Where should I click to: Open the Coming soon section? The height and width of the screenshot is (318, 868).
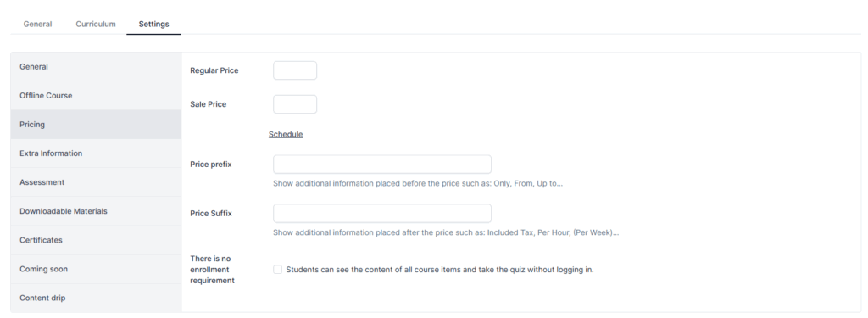(96, 270)
